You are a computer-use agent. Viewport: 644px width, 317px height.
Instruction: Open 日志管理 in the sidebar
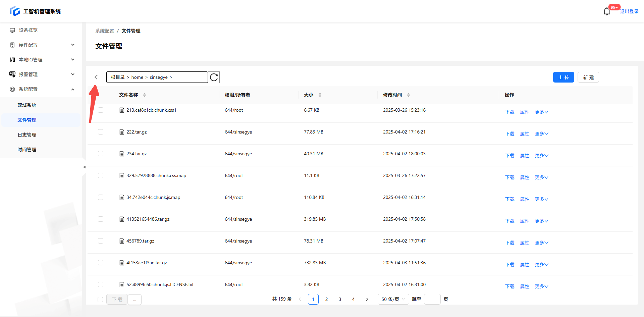pos(27,135)
